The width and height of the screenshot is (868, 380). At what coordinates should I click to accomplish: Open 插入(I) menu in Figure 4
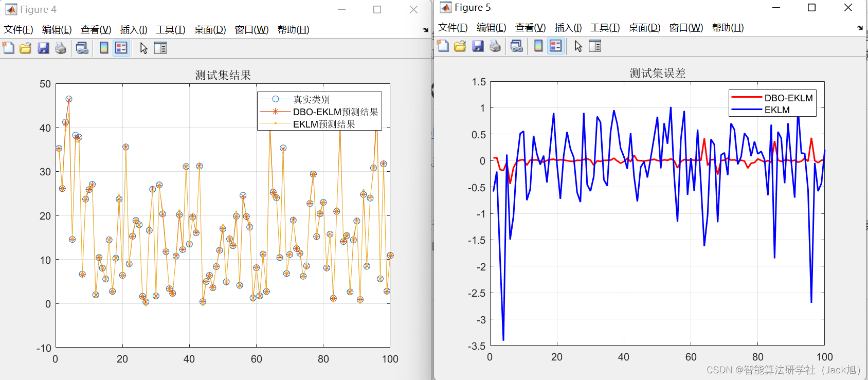click(x=134, y=30)
